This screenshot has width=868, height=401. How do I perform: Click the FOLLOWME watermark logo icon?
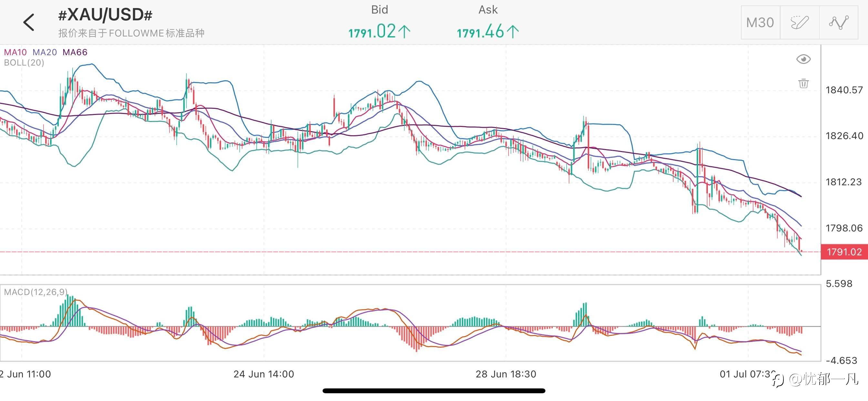(778, 381)
